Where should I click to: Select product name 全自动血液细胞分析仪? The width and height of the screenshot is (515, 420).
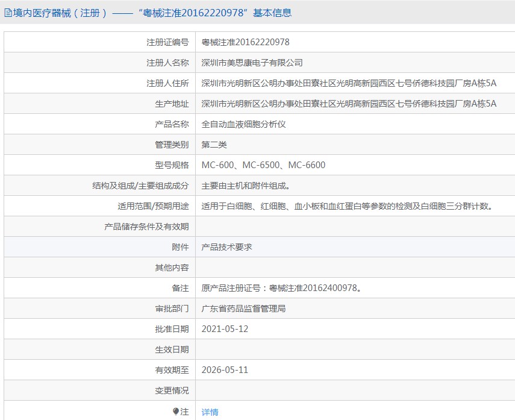click(x=243, y=124)
